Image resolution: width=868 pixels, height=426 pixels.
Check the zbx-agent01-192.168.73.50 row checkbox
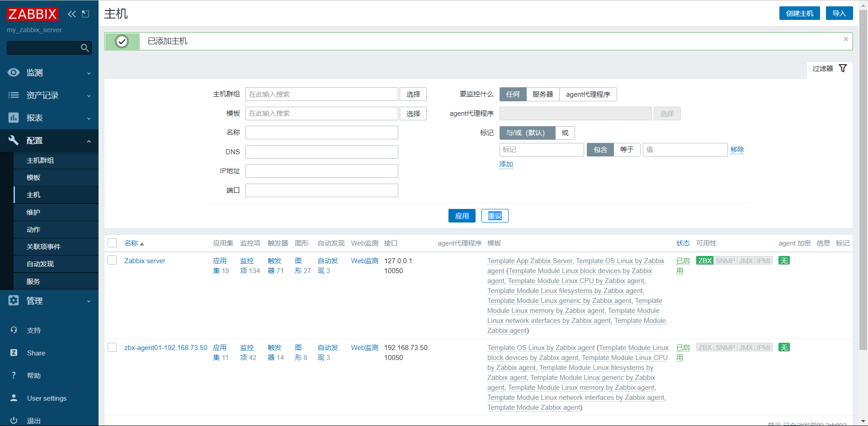coord(112,347)
